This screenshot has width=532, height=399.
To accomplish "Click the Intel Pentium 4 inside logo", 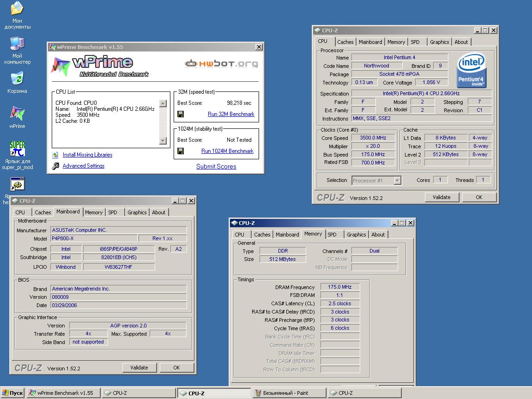I will click(472, 70).
